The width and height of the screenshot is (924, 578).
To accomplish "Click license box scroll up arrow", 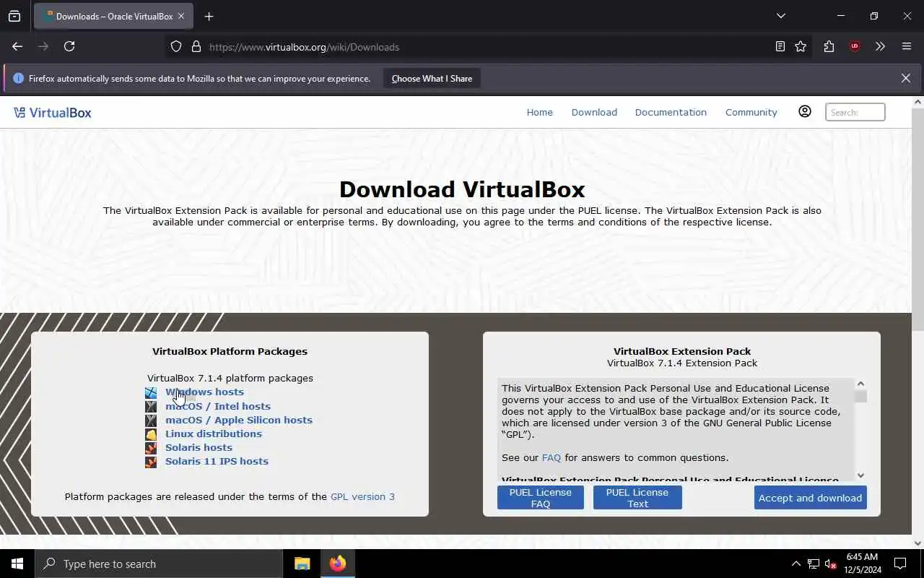I will coord(860,384).
